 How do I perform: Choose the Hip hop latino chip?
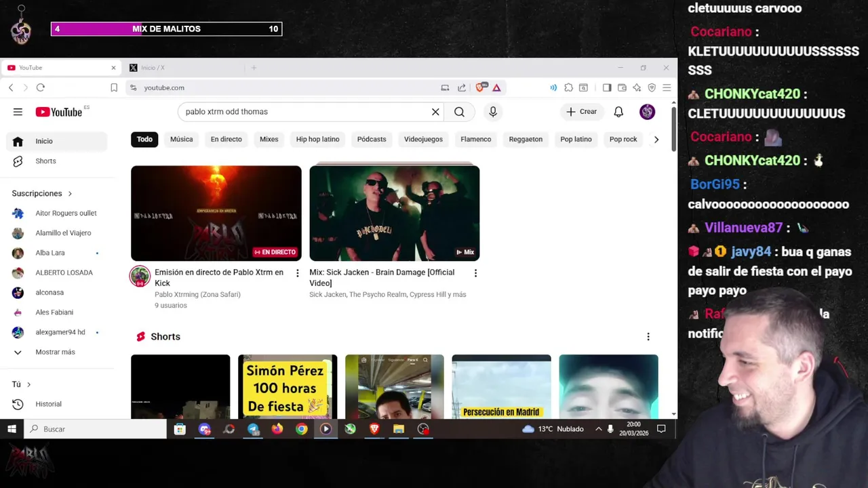click(x=317, y=139)
